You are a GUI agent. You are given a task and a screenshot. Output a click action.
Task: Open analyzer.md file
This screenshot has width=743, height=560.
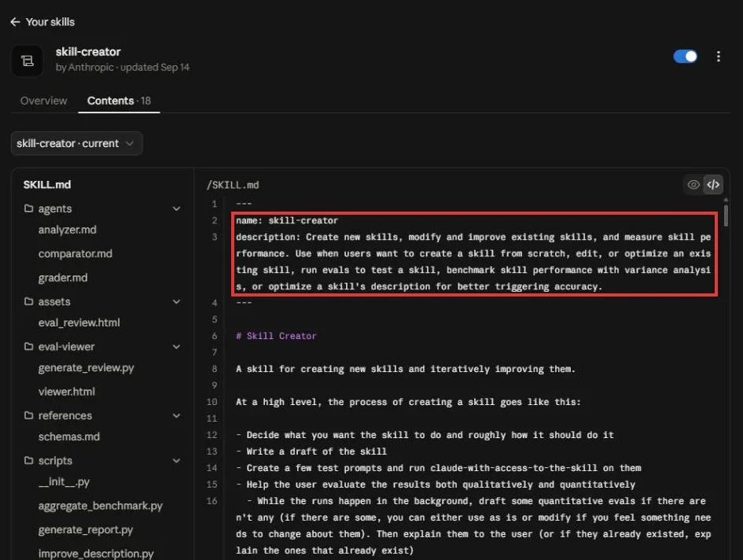[x=68, y=230]
